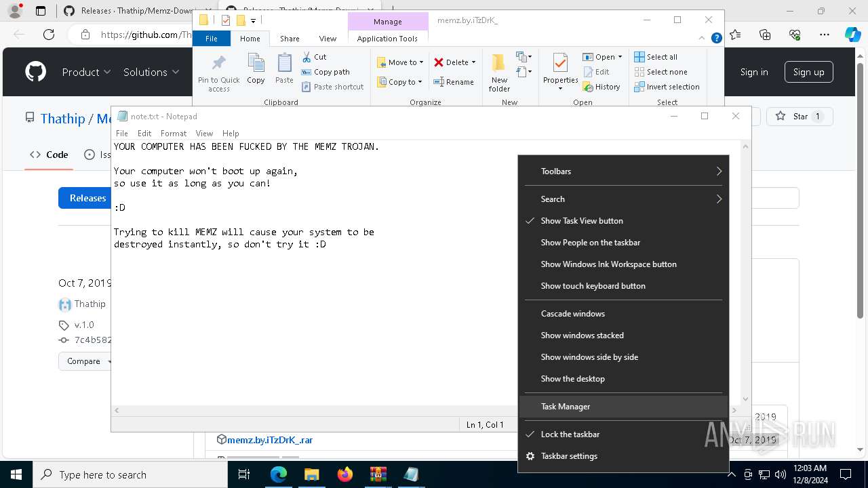Click GitHub Sign in link

pos(754,72)
